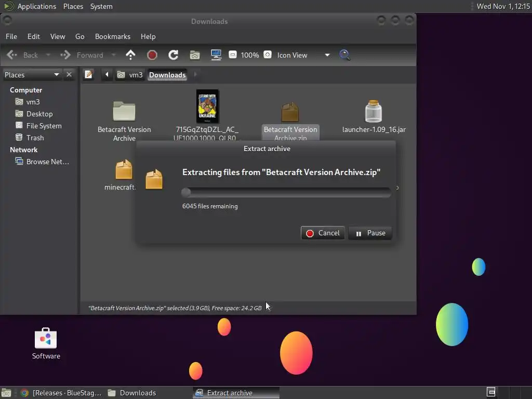
Task: Open Desktop in the Places sidebar
Action: [x=34, y=114]
